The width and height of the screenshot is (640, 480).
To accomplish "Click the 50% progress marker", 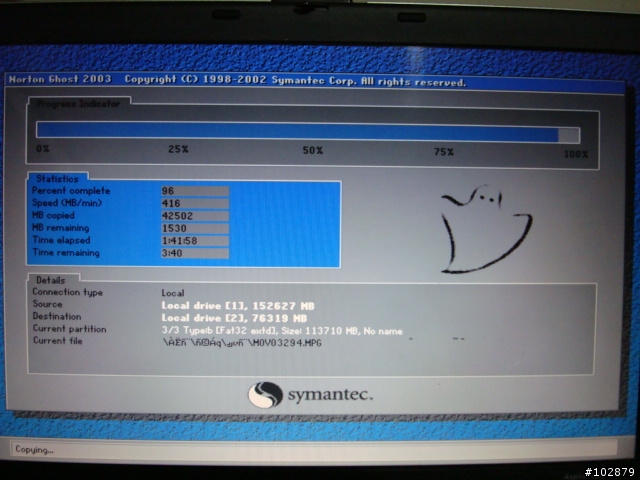I will tap(313, 150).
